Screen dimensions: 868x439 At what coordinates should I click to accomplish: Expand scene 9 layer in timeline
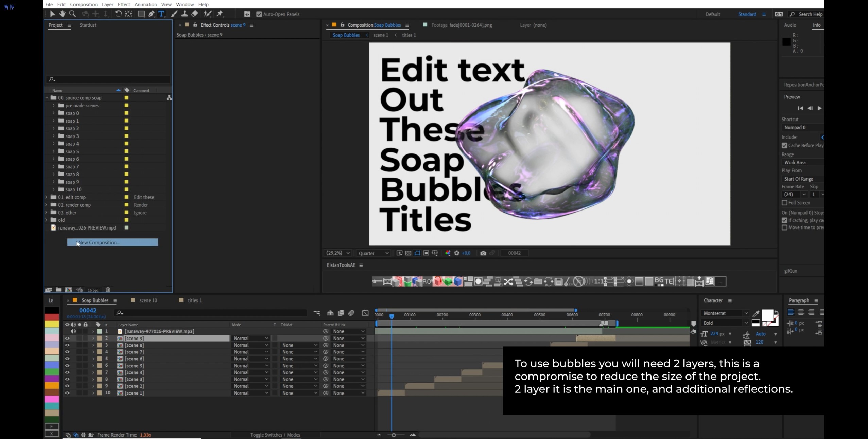[91, 338]
